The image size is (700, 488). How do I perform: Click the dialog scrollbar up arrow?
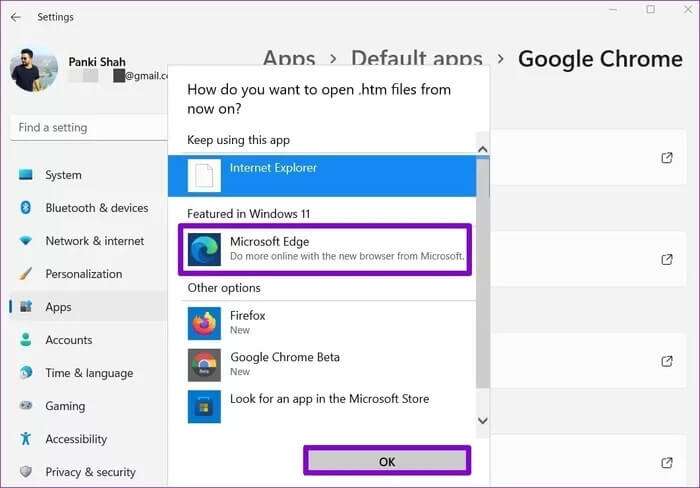pos(483,150)
